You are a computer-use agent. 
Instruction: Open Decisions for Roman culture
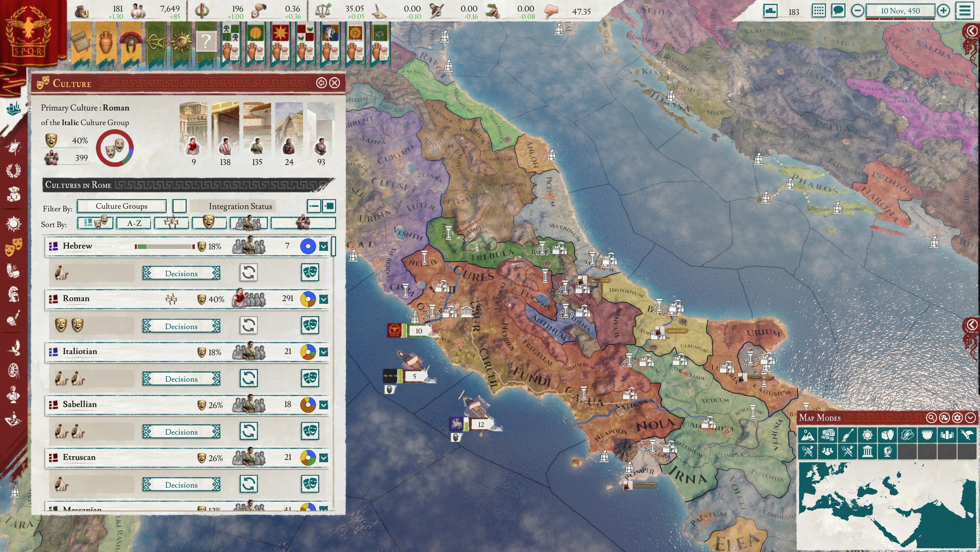tap(181, 326)
